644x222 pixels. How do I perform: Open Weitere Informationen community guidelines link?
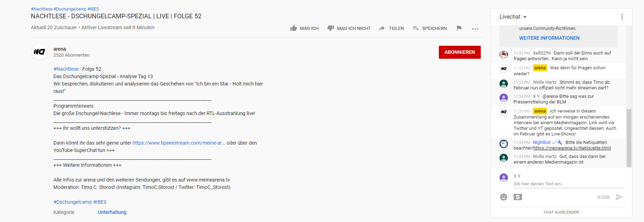549,38
